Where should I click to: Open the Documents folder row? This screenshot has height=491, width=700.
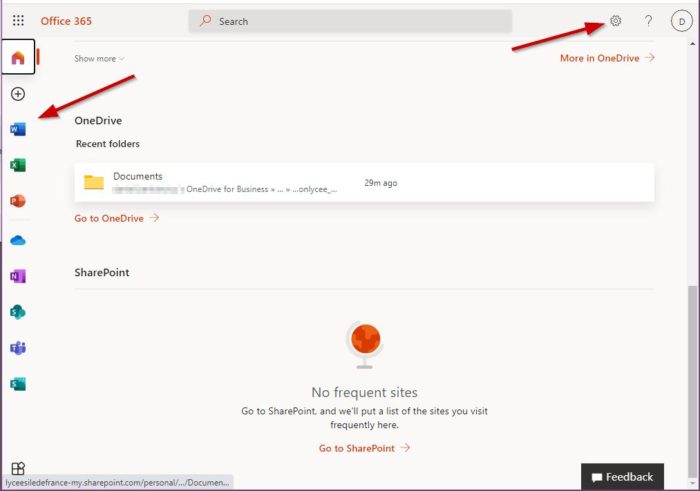pos(364,183)
